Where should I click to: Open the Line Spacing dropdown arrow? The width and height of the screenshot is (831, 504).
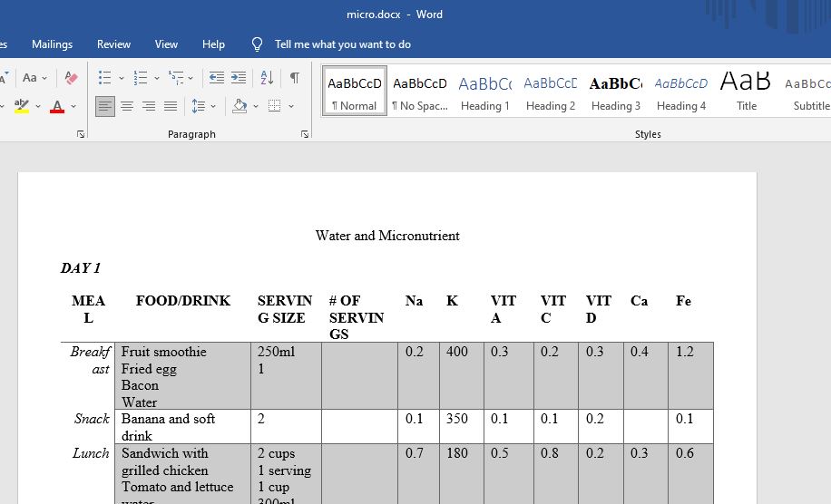pos(213,106)
